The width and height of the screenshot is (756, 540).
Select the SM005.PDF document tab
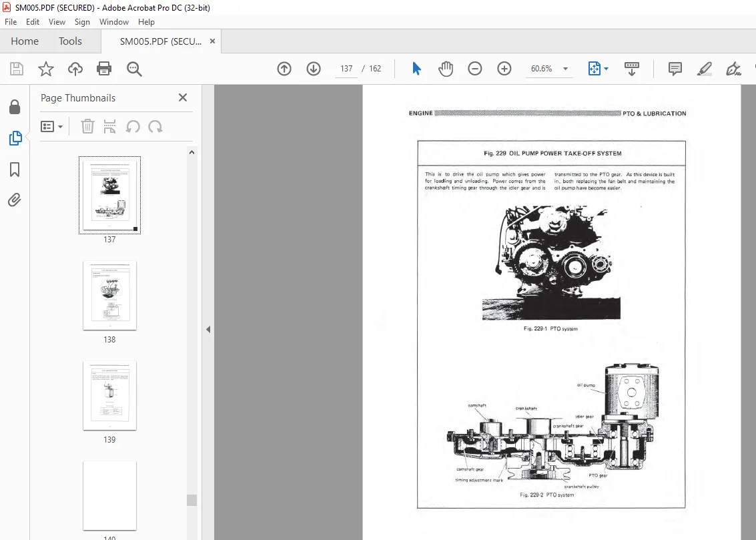(161, 41)
